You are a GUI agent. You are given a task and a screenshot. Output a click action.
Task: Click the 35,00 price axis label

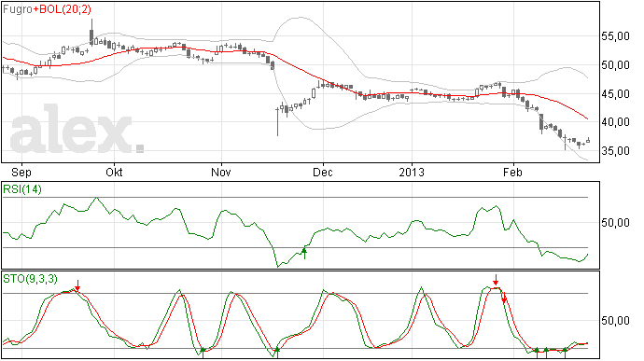(615, 151)
